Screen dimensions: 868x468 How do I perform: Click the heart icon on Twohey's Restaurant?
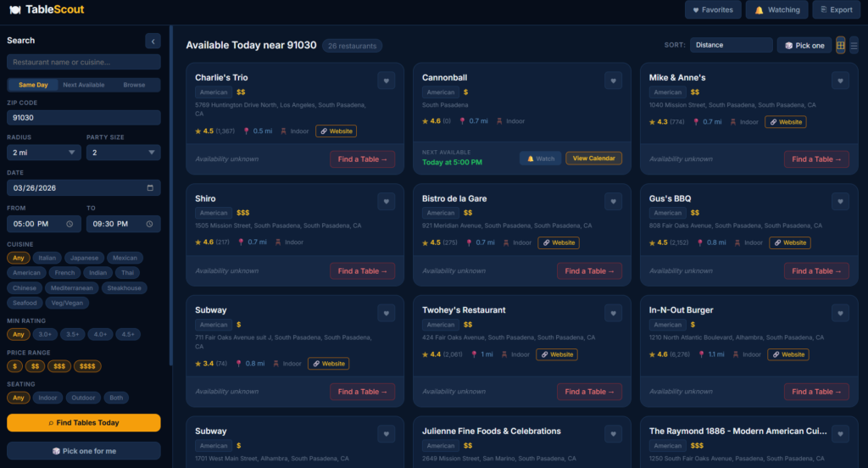pyautogui.click(x=613, y=314)
